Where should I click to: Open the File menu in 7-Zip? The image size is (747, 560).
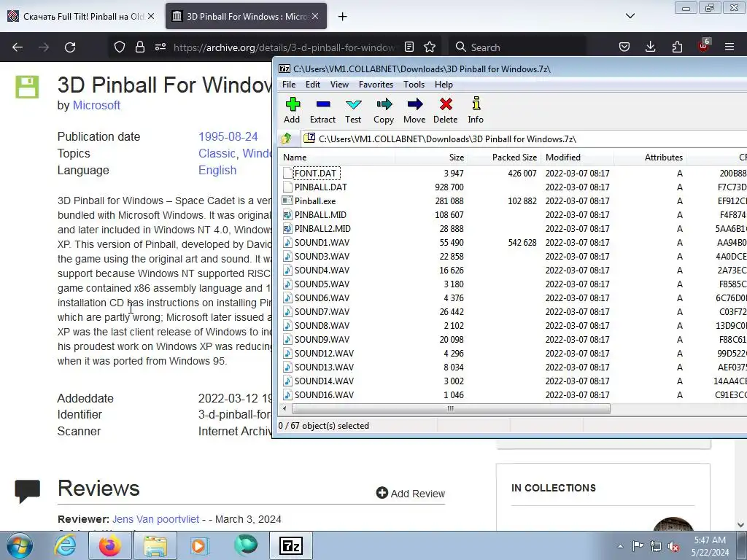click(289, 85)
